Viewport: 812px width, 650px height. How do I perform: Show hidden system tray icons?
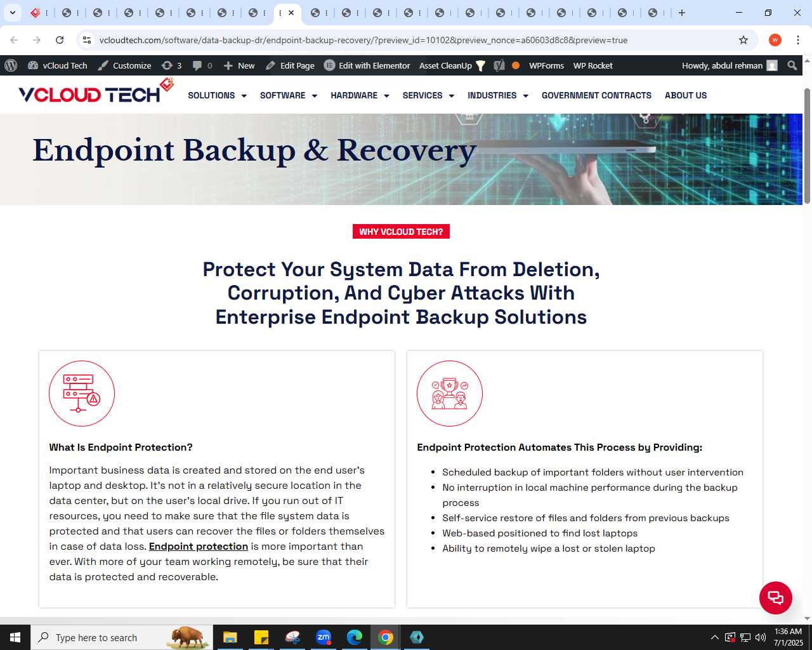[715, 637]
